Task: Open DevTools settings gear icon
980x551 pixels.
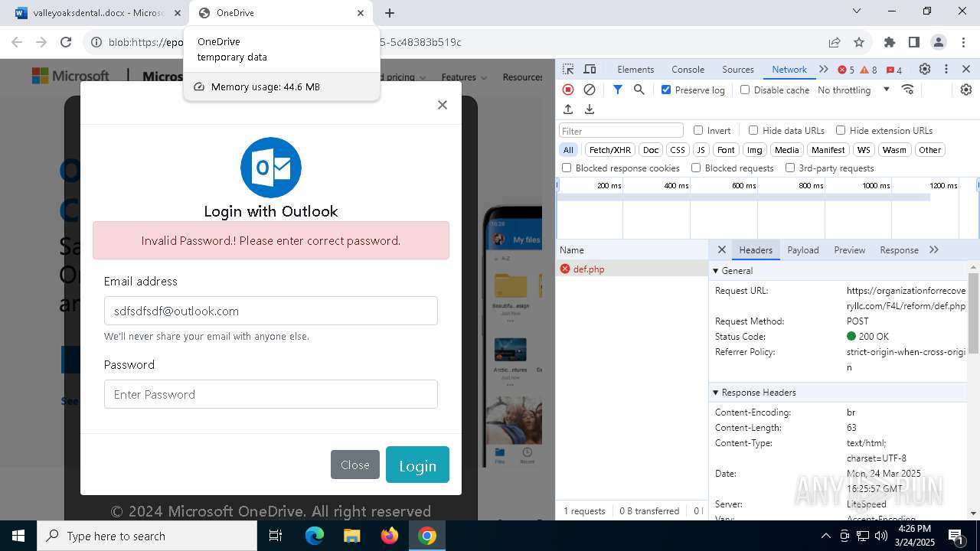Action: click(925, 69)
